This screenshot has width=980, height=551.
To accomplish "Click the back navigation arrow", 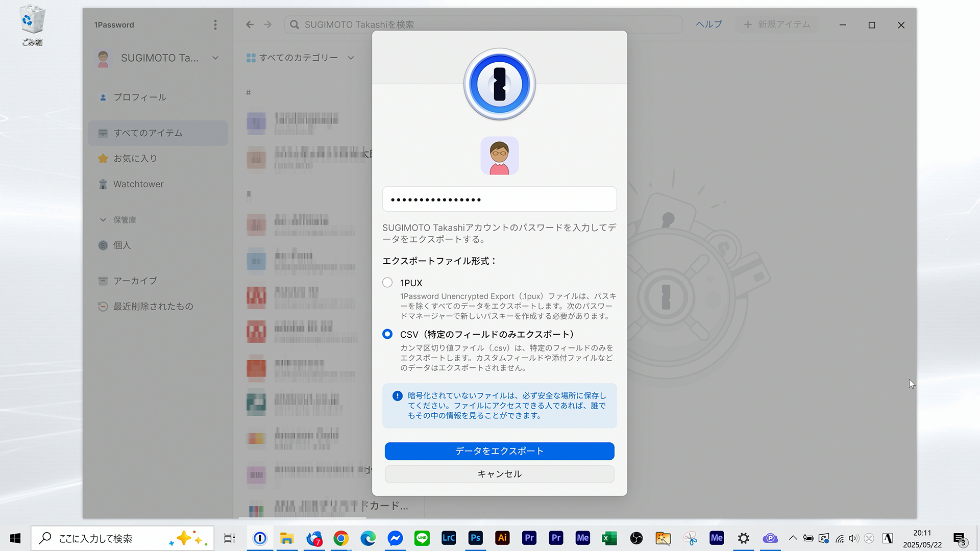I will tap(250, 24).
